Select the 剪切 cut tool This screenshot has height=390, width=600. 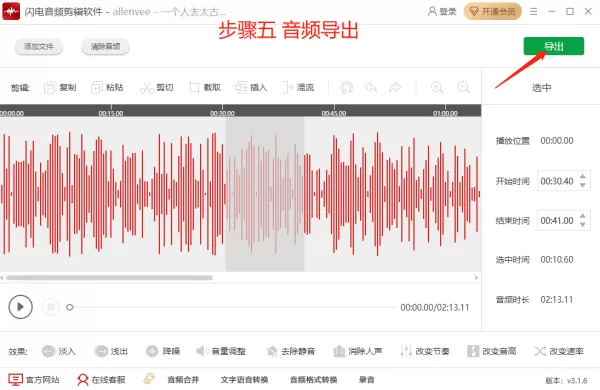[x=157, y=88]
